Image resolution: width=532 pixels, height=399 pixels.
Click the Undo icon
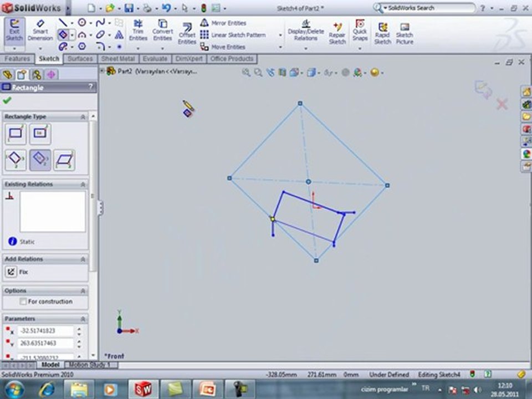pos(166,8)
